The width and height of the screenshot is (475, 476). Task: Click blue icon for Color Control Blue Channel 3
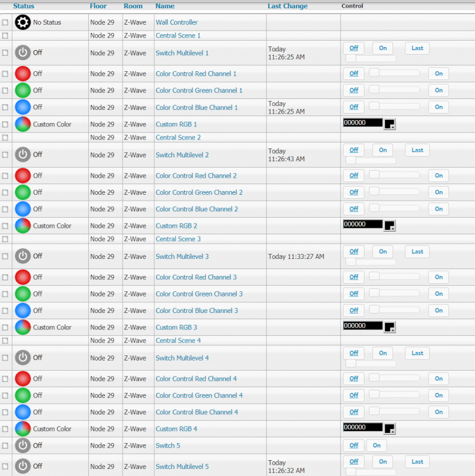pyautogui.click(x=23, y=310)
